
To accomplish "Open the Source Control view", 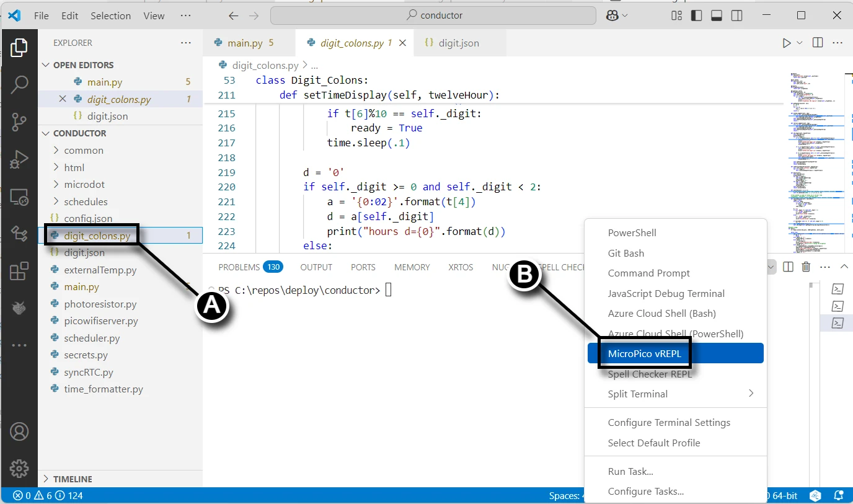I will click(19, 122).
